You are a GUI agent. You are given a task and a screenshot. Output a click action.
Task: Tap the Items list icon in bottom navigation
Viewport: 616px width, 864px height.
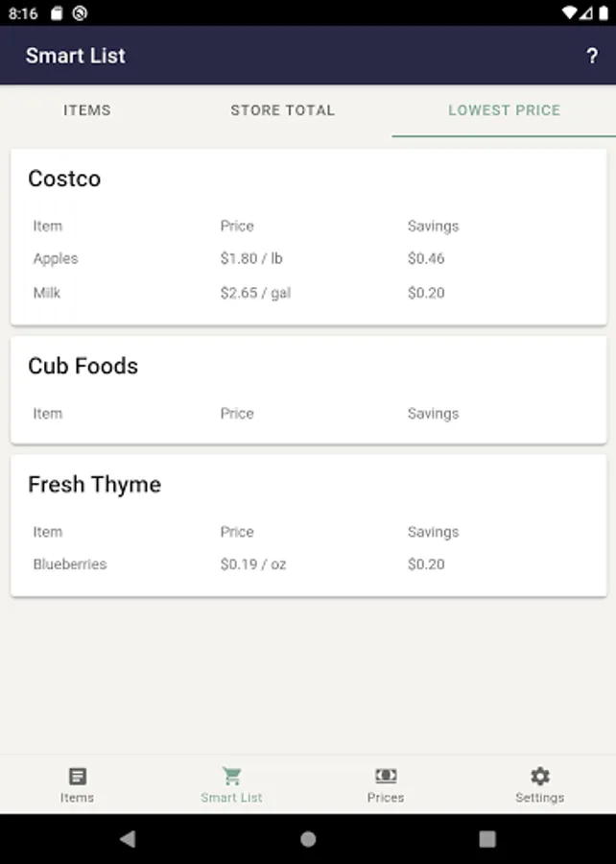(x=77, y=776)
